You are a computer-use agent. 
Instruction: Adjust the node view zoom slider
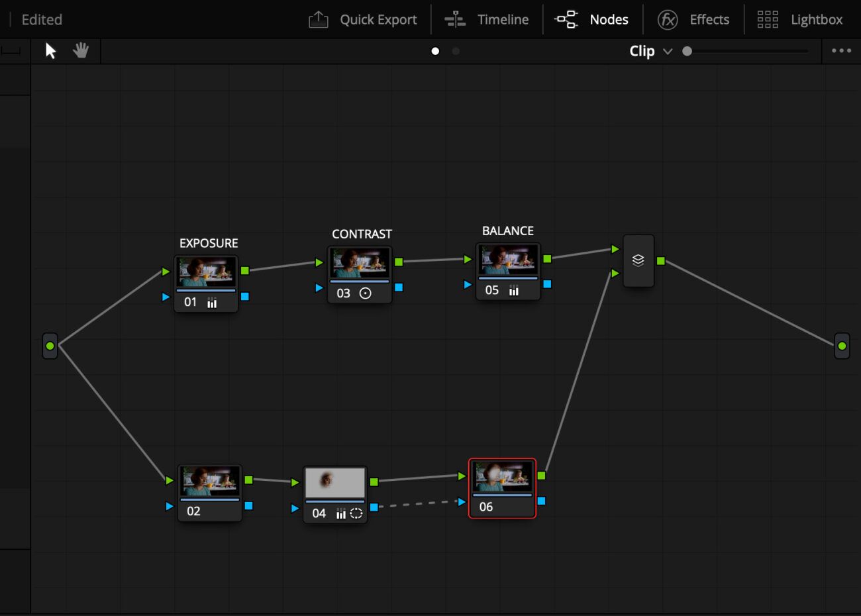pyautogui.click(x=687, y=50)
